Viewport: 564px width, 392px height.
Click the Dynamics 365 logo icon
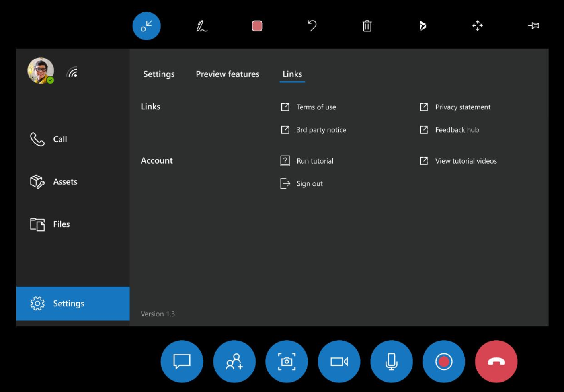[x=423, y=26]
